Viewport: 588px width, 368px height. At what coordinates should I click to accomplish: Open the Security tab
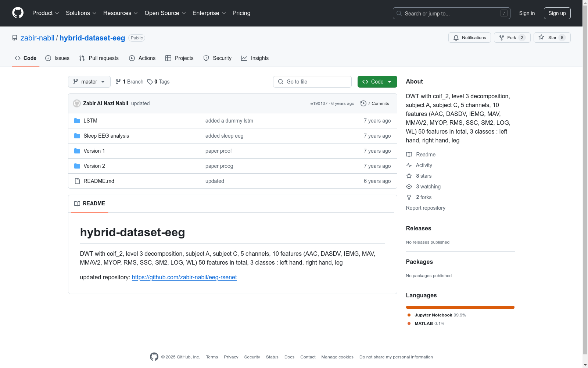[218, 58]
